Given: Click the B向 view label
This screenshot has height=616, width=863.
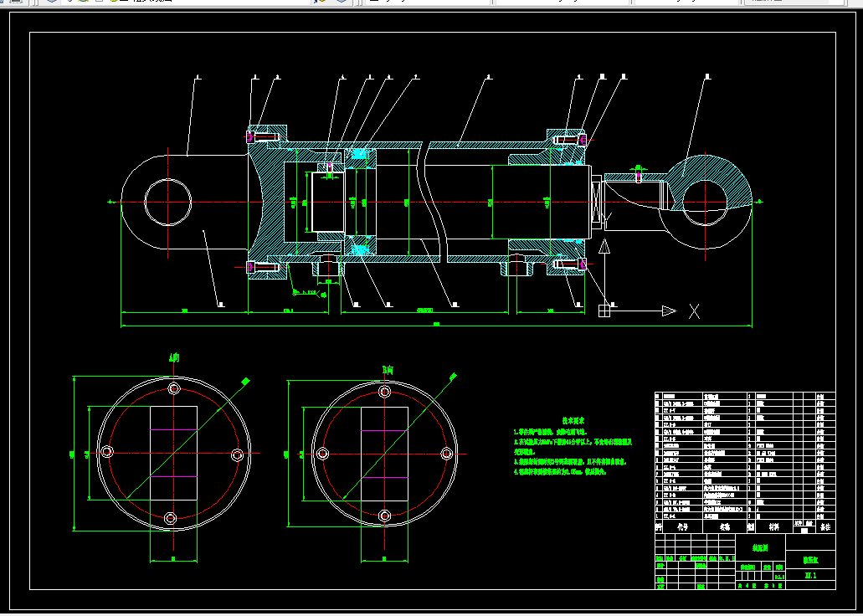Looking at the screenshot, I should pos(388,371).
